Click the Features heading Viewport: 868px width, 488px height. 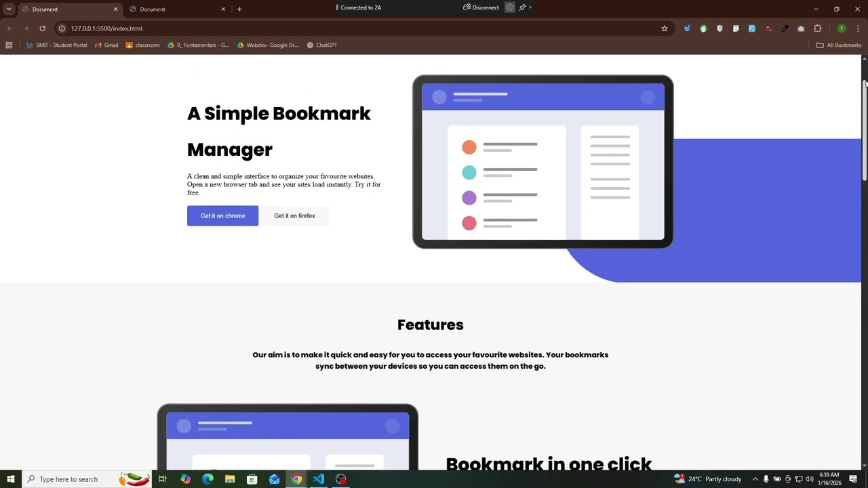pos(431,325)
